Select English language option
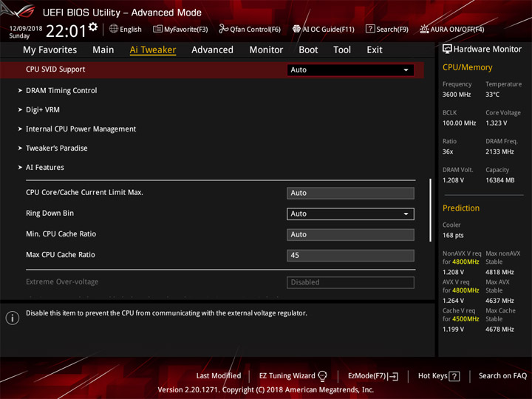The image size is (532, 399). pyautogui.click(x=131, y=29)
